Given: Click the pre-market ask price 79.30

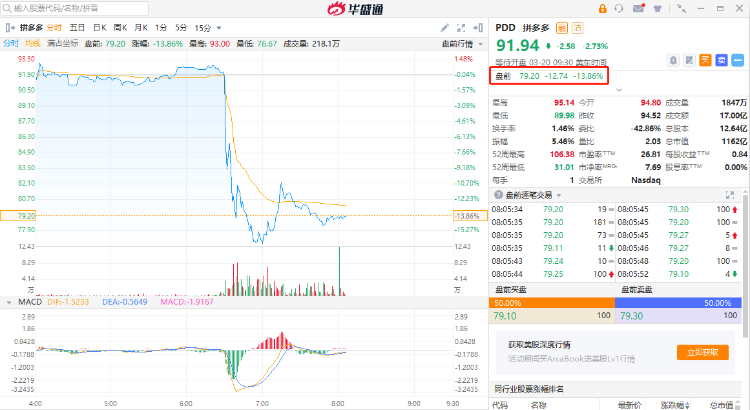Looking at the screenshot, I should [x=631, y=316].
